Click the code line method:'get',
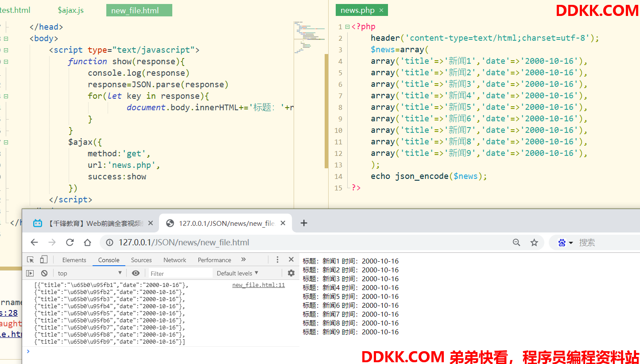The height and width of the screenshot is (364, 640). [119, 154]
